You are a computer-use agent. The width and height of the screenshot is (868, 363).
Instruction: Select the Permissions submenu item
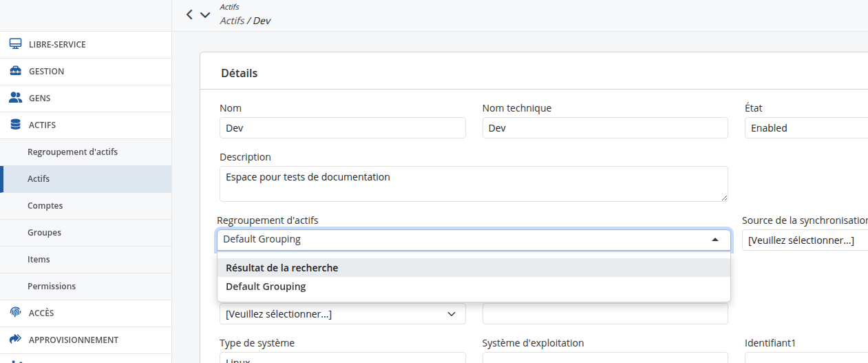(85, 286)
